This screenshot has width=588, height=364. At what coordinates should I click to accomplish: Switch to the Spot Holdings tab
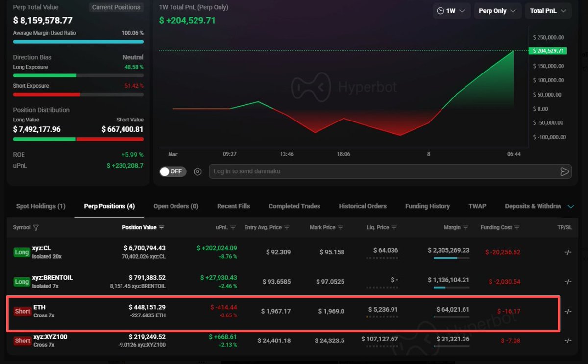click(x=41, y=206)
